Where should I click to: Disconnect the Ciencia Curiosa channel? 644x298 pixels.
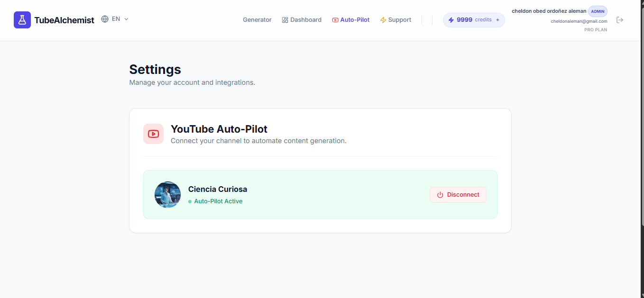[458, 194]
